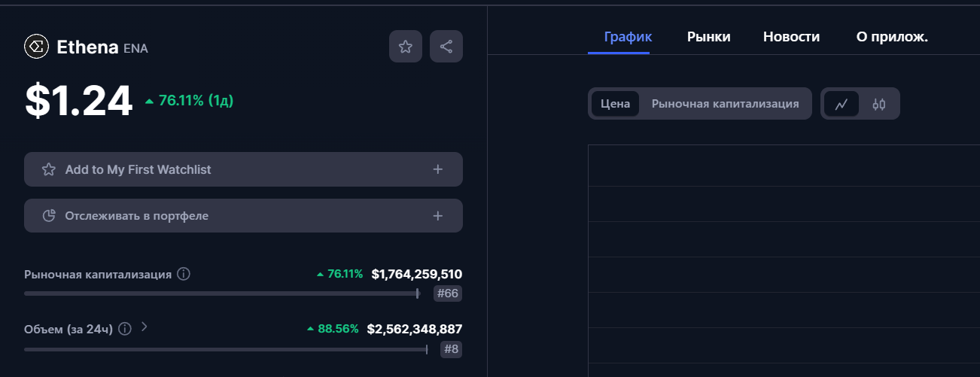Image resolution: width=980 pixels, height=377 pixels.
Task: Click the 76.11% market cap change
Action: point(339,274)
